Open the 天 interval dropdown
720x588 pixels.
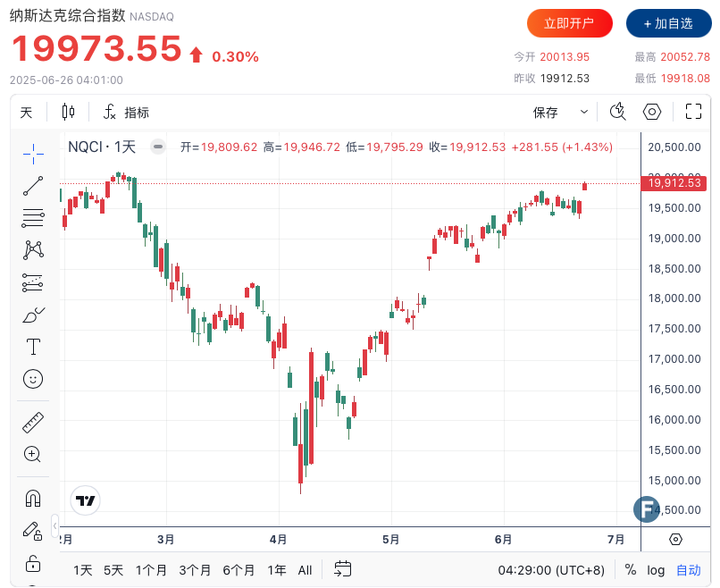[27, 112]
